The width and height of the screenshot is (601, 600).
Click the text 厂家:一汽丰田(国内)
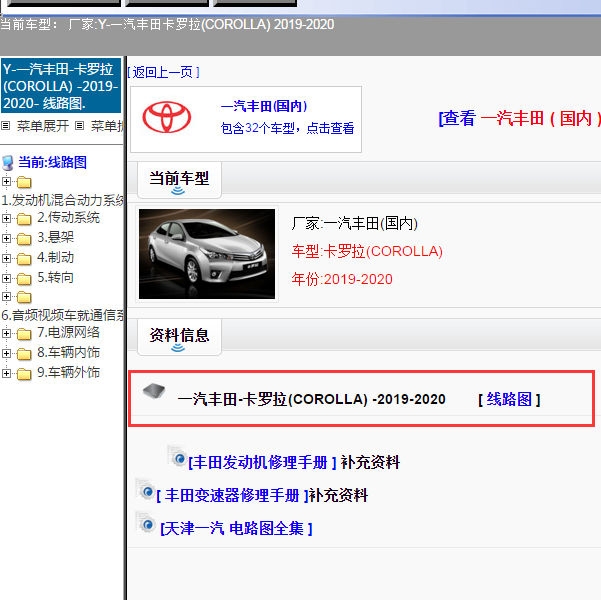(x=354, y=224)
